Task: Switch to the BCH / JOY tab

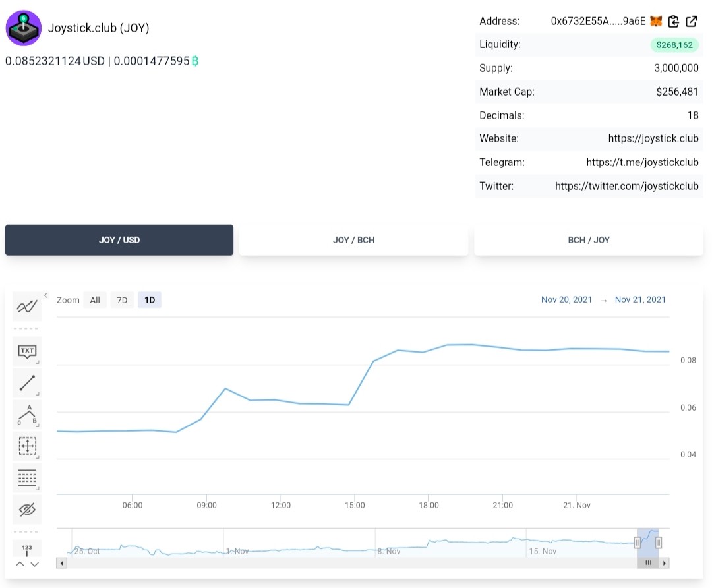Action: (x=589, y=240)
